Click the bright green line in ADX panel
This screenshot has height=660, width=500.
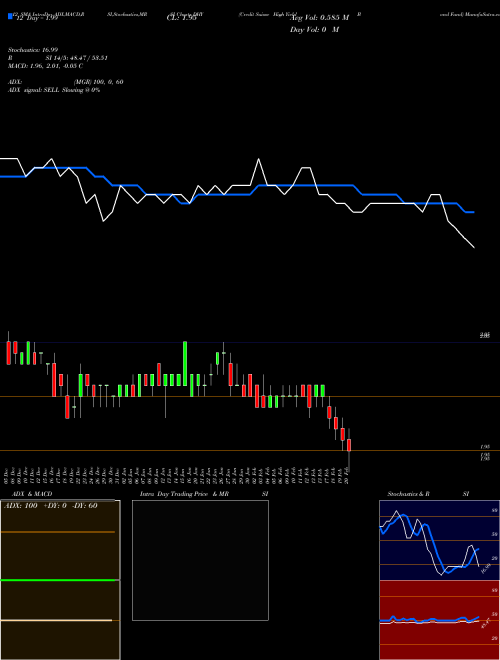point(58,580)
